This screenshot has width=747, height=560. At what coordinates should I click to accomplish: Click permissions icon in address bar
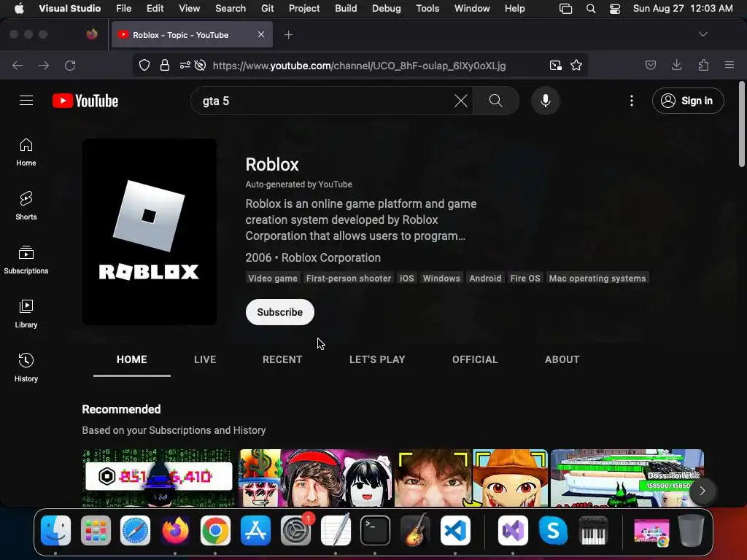click(x=185, y=65)
